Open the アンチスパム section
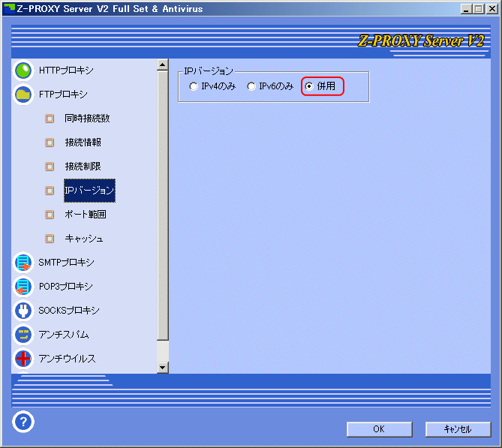502x448 pixels. [64, 335]
